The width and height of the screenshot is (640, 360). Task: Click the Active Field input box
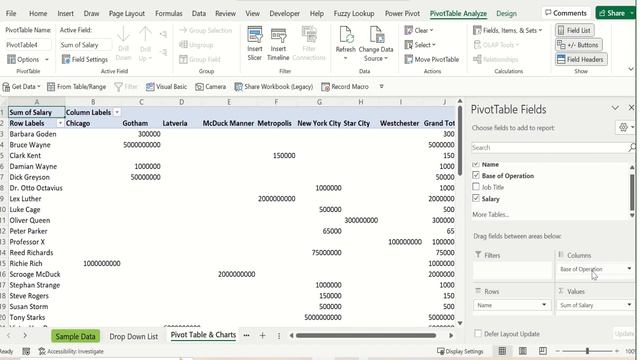[86, 44]
